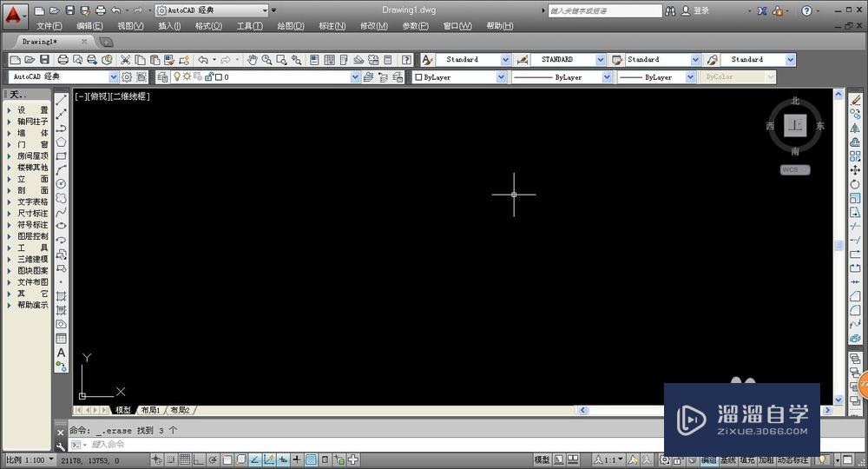Image resolution: width=868 pixels, height=469 pixels.
Task: Select the Move tool in modify toolbar
Action: (x=855, y=170)
